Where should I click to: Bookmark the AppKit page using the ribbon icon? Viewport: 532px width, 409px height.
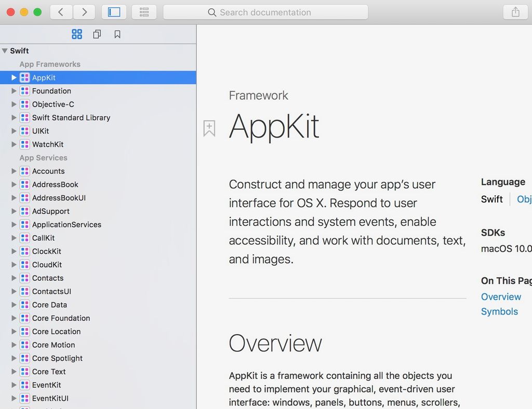coord(209,128)
